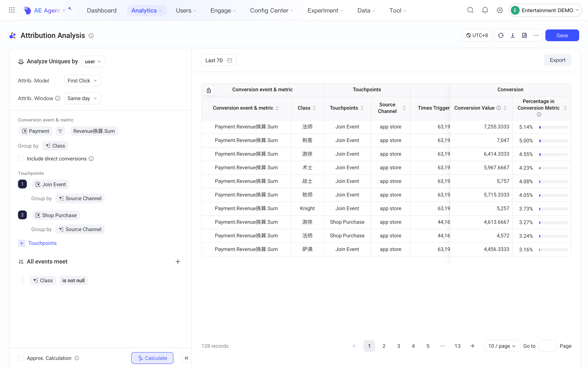The width and height of the screenshot is (588, 368).
Task: Click the info icon by Conversion Value header
Action: [499, 108]
